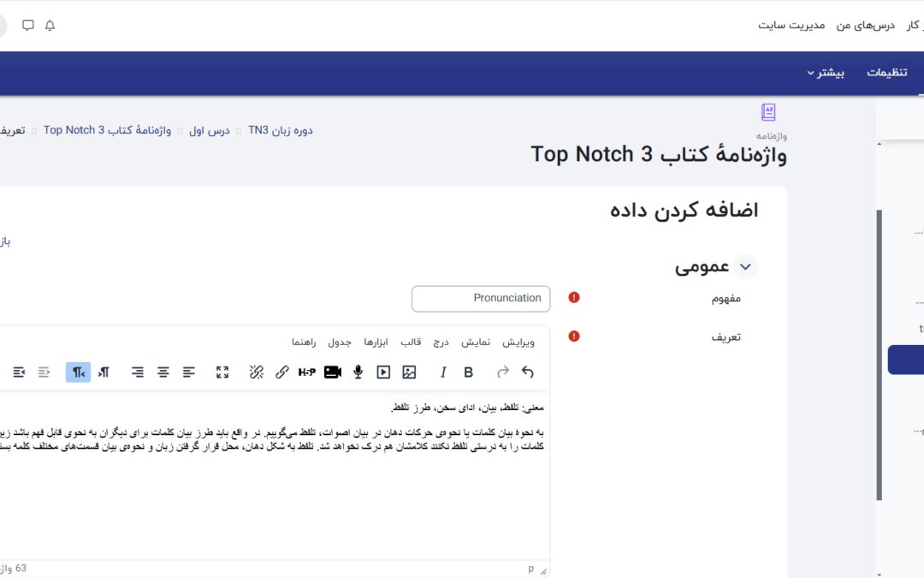
Task: Insert an image using the toolbar
Action: (409, 372)
